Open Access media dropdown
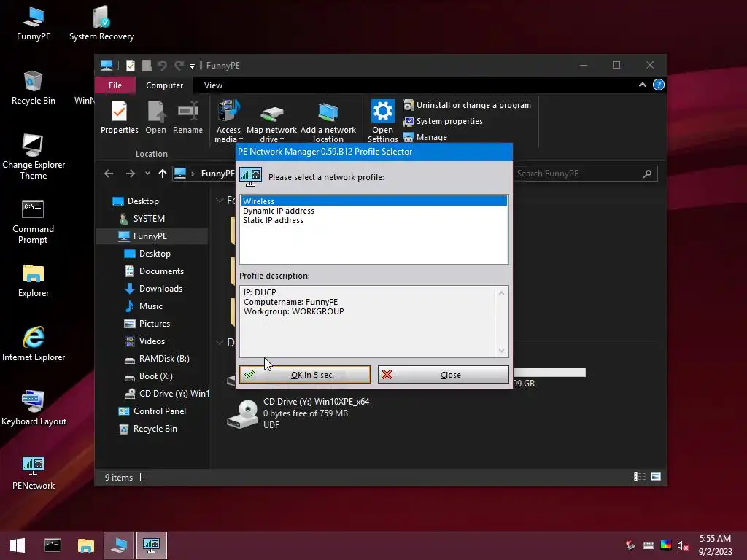Screen dimensions: 747x560 [228, 122]
